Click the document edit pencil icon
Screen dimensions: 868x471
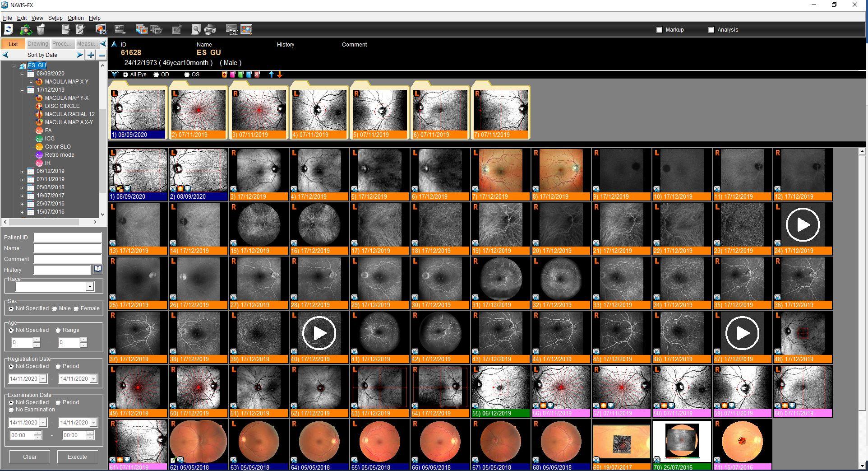coord(81,30)
